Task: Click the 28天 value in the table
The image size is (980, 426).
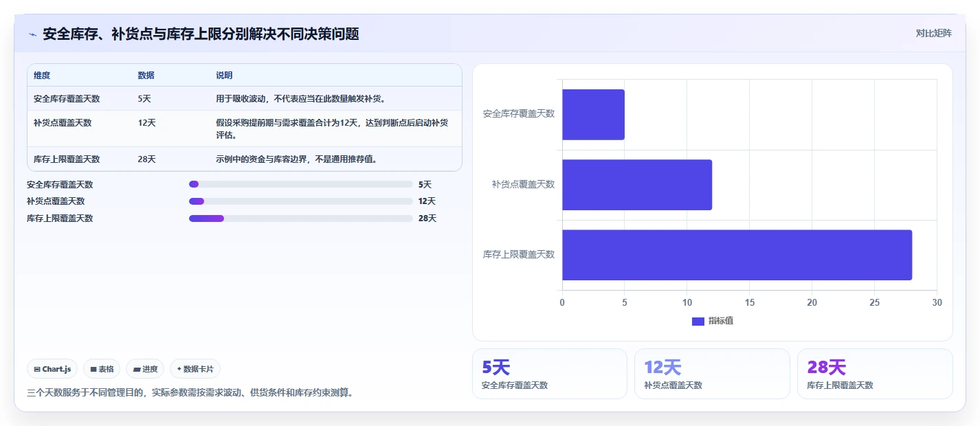Action: click(x=146, y=159)
